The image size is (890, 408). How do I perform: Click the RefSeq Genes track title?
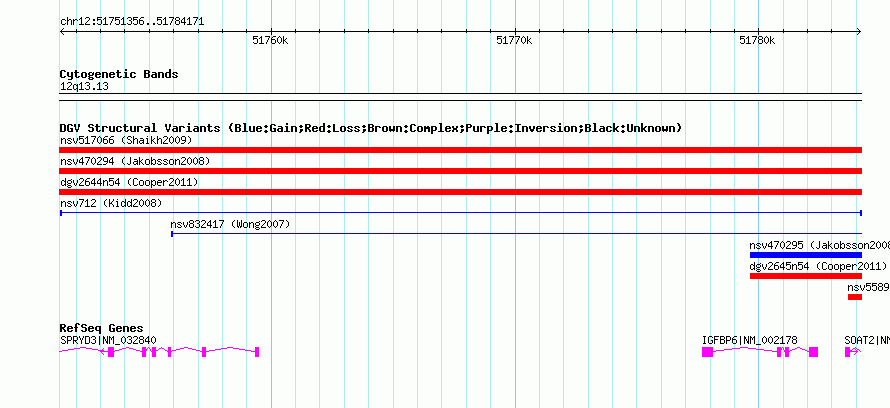pos(102,329)
